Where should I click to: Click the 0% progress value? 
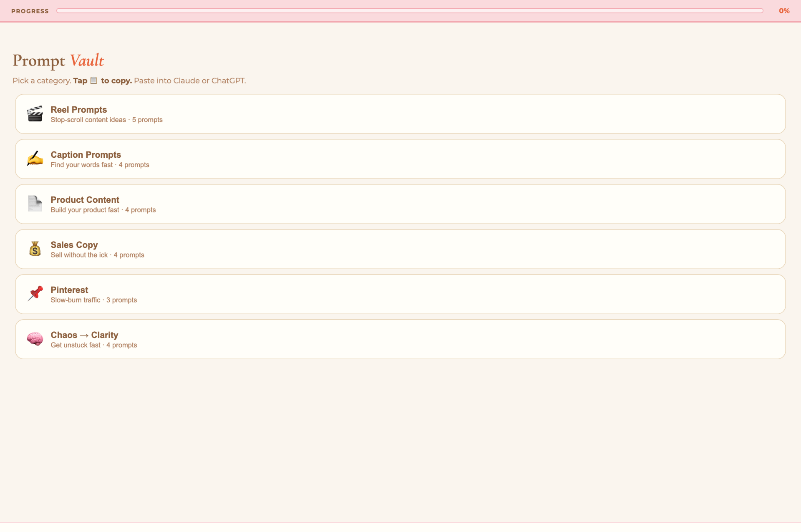coord(784,11)
